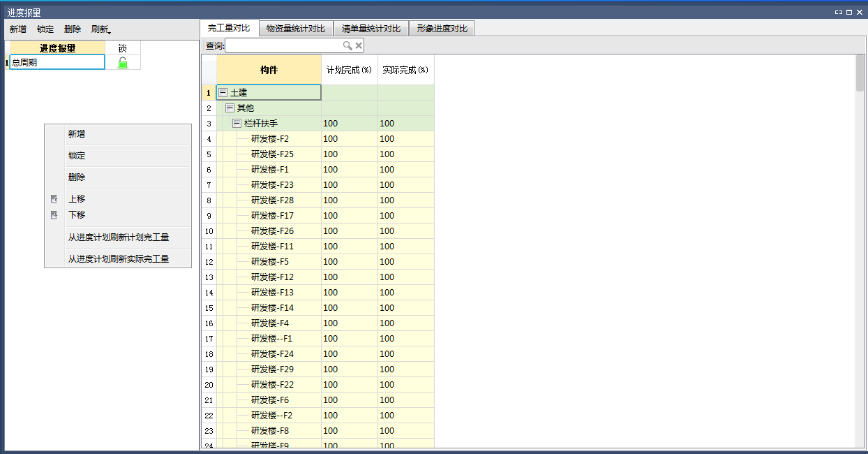Switch to the 物资量统计对比 tab
This screenshot has height=454, width=868.
pos(296,29)
